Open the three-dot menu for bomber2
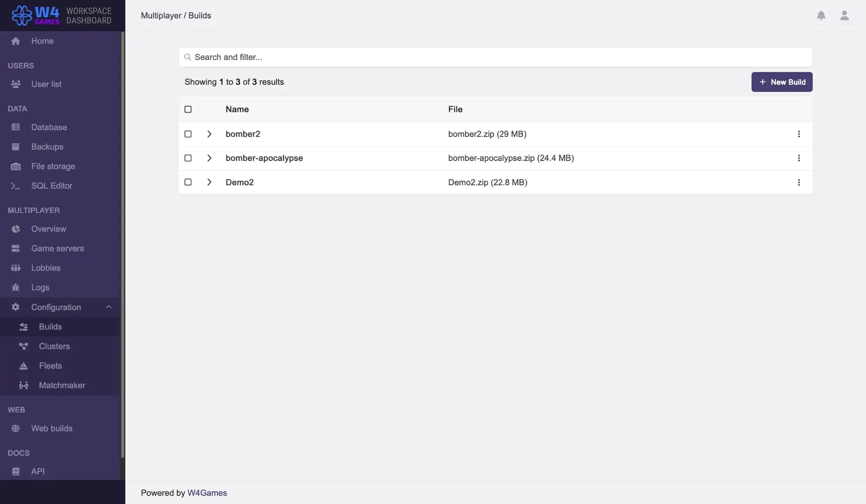Screen dimensions: 866x504 798,134
